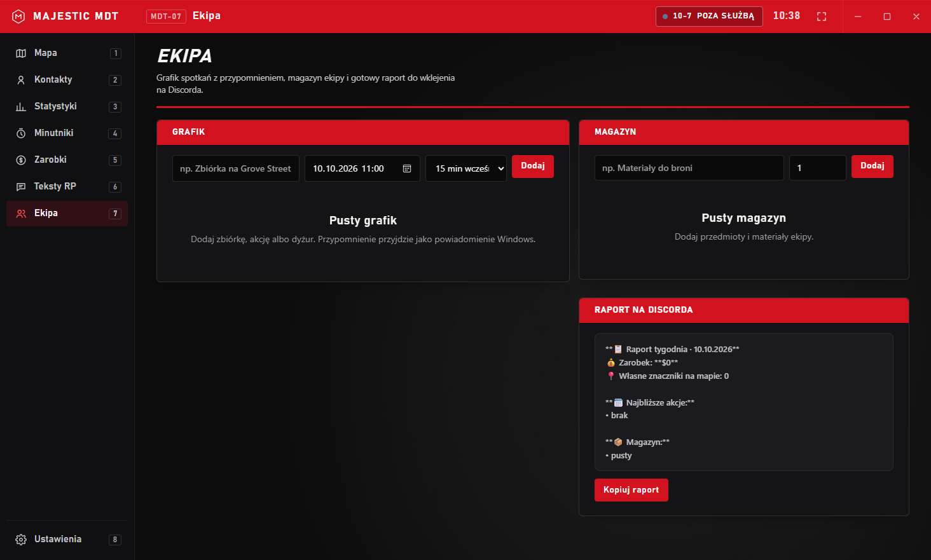This screenshot has height=560, width=931.
Task: Click the Ekipa people icon
Action: 21,214
